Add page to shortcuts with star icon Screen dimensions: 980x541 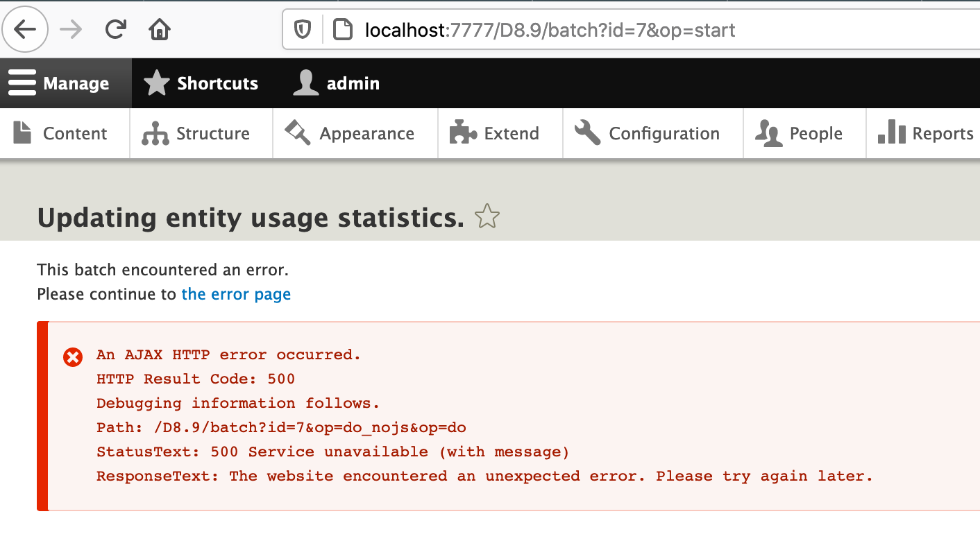click(x=487, y=217)
